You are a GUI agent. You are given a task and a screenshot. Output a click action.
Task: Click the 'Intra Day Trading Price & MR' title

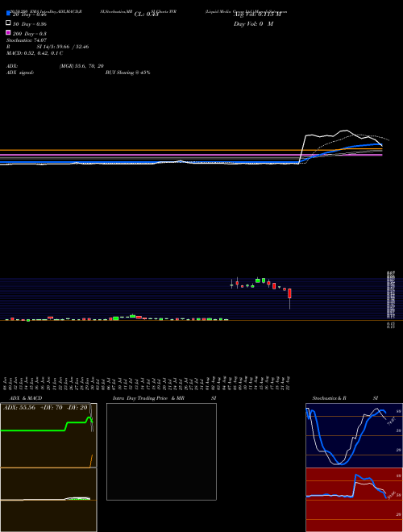(x=148, y=398)
